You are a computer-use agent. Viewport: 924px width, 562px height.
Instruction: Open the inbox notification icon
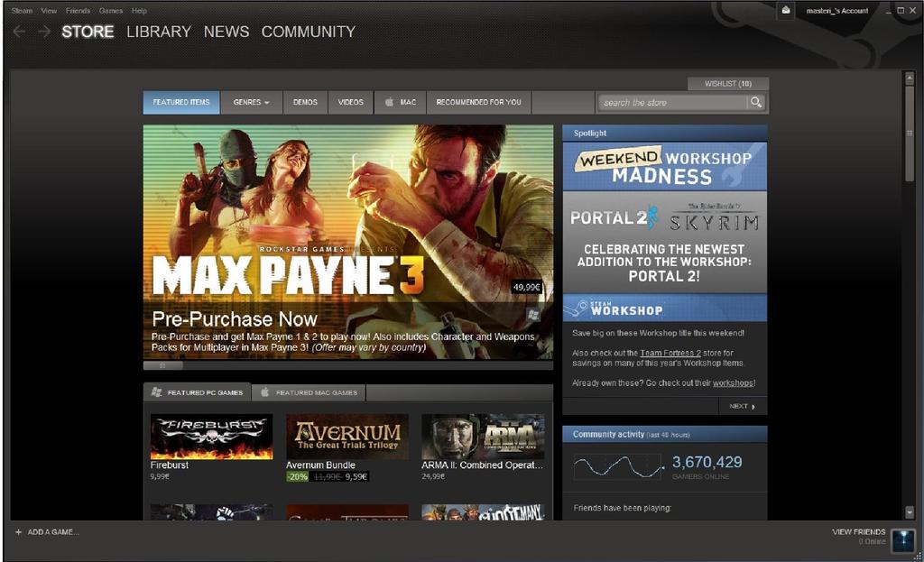point(786,10)
